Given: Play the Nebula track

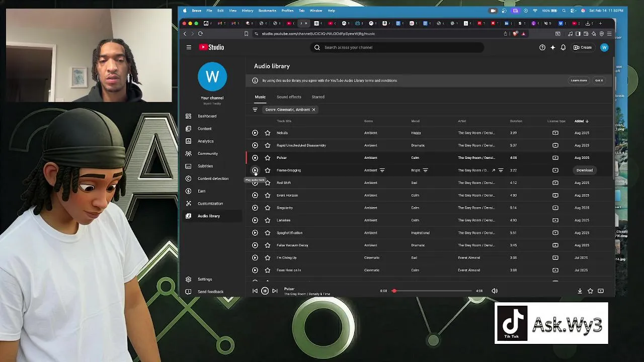Looking at the screenshot, I should [x=255, y=133].
